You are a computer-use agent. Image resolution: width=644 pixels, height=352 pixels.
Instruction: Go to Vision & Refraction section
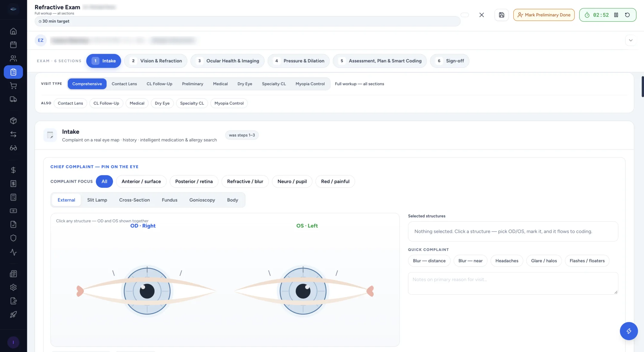[156, 61]
